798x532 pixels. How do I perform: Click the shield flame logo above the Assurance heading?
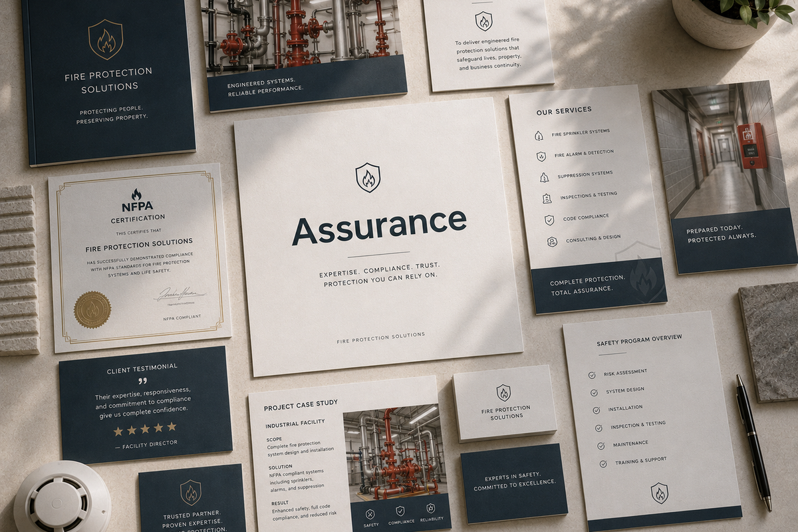point(368,178)
